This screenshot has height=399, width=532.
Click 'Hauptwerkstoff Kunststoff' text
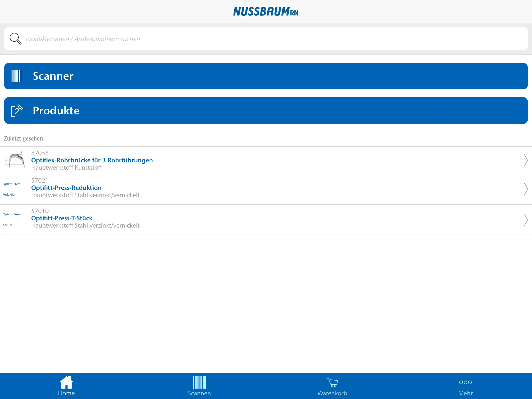tap(66, 168)
